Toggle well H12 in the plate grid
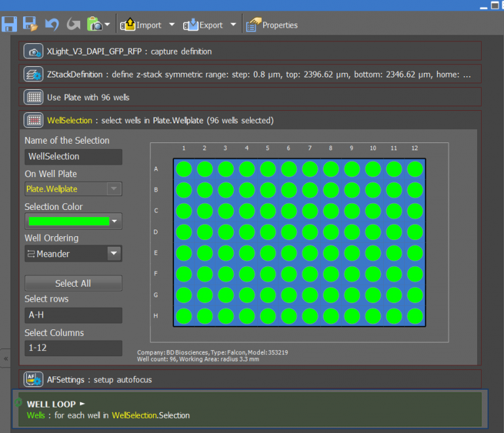 415,316
